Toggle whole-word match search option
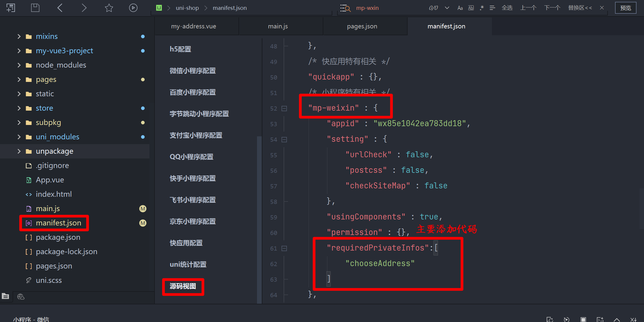Screen dimensions: 644x322 click(471, 8)
